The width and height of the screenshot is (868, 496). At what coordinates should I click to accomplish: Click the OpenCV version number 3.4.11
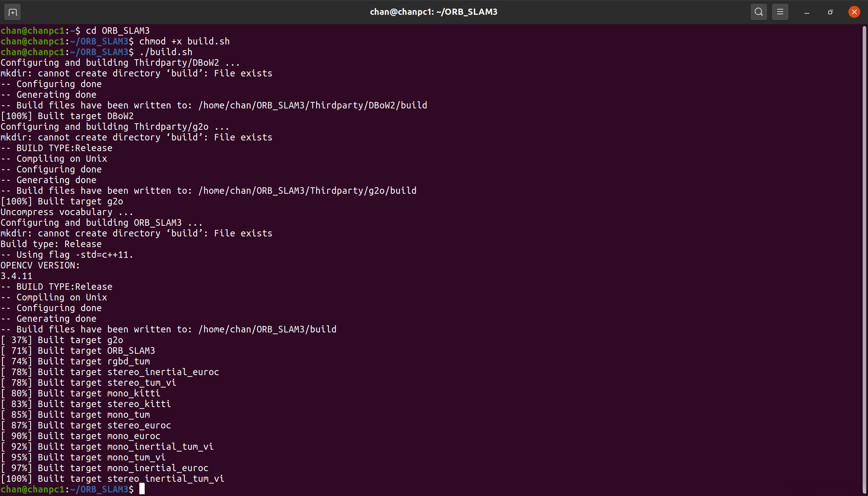click(x=16, y=276)
